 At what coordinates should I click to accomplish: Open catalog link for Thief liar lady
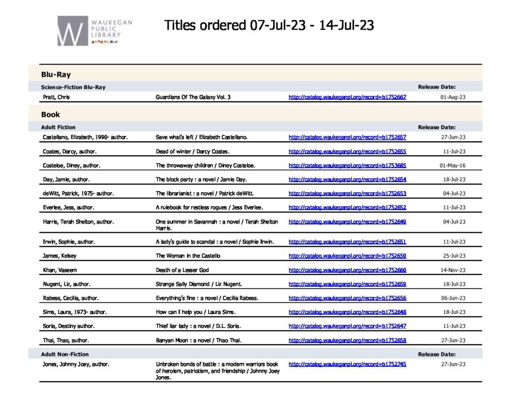pos(348,326)
